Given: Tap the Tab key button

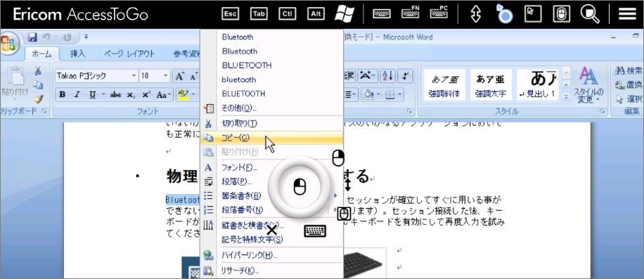Looking at the screenshot, I should coord(259,14).
